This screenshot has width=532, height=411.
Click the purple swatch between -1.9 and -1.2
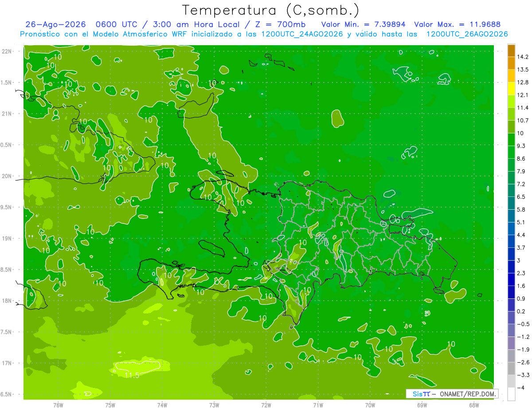coord(511,343)
